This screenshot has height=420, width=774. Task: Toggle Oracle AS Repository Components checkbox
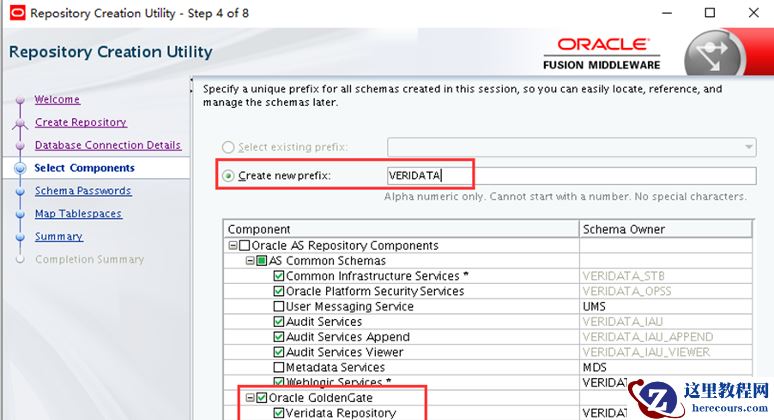[244, 245]
